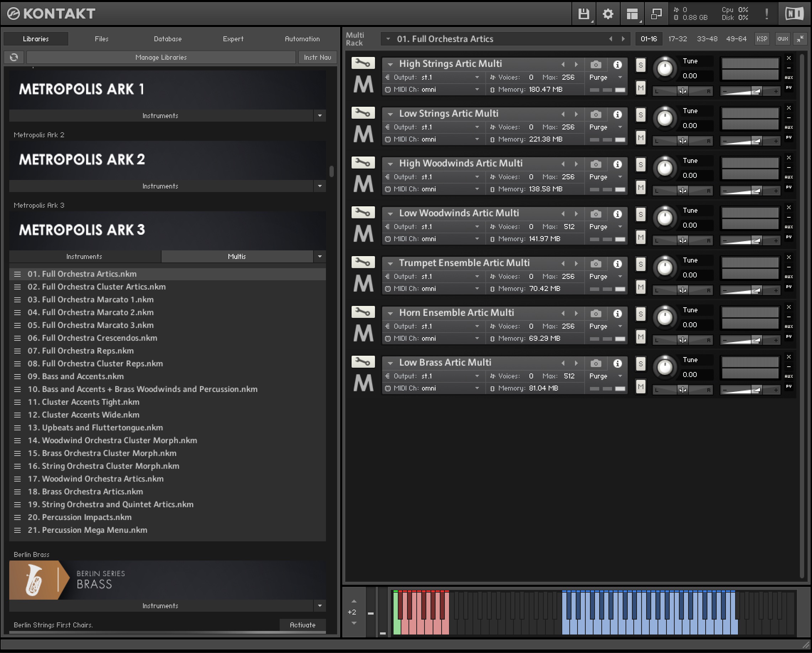
Task: Go to previous multi with header left arrow
Action: [x=611, y=39]
